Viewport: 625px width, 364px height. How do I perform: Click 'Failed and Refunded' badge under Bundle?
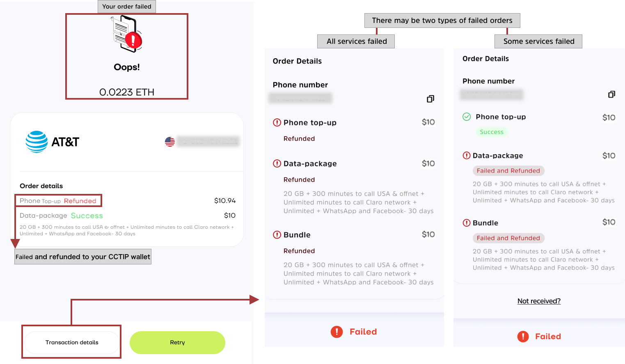(x=508, y=238)
